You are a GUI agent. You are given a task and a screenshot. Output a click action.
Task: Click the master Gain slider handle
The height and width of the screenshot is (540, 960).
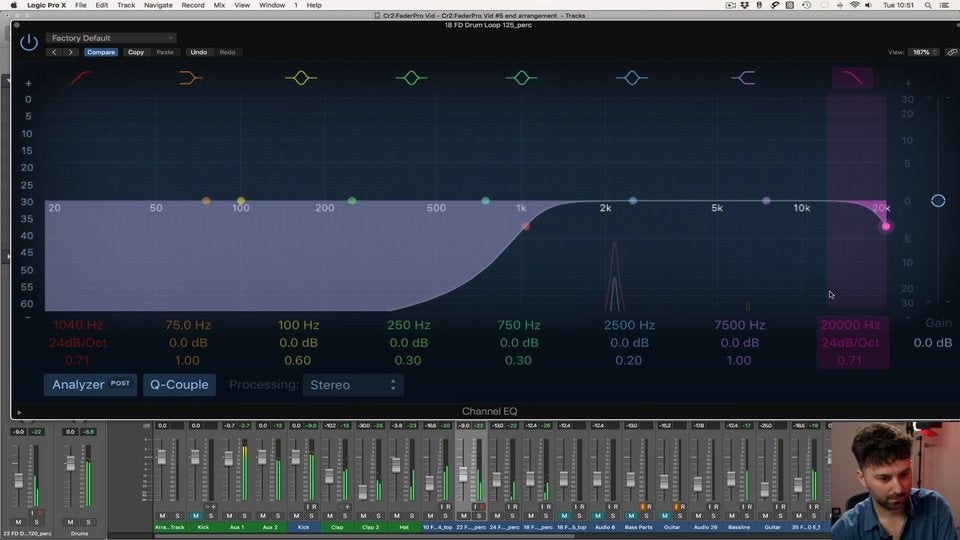tap(938, 201)
